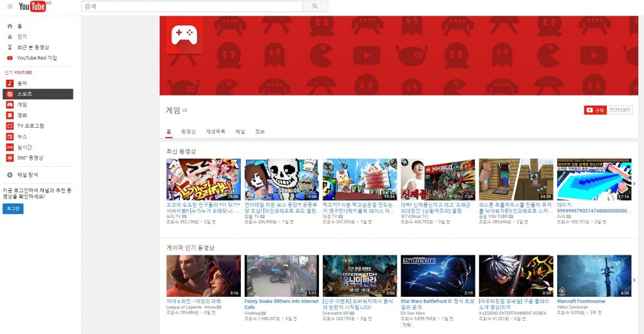The width and height of the screenshot is (644, 334).
Task: Open Feisty Snake Slithers video title
Action: 281,304
